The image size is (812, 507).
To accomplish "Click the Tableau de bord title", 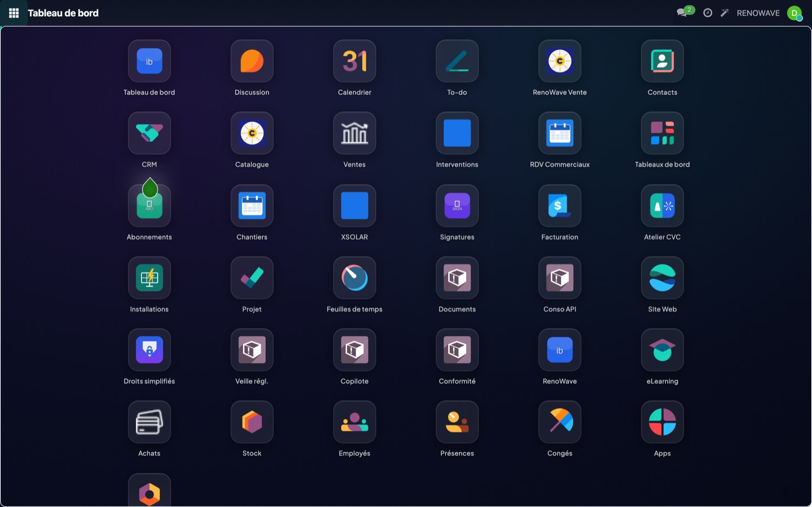I will tap(63, 13).
